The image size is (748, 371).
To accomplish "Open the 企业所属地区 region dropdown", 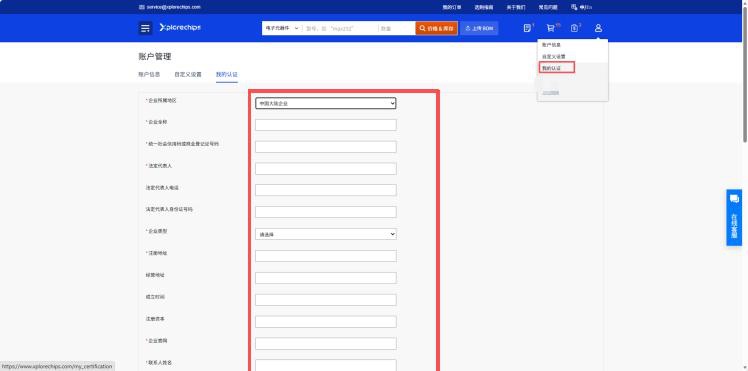I will [x=326, y=103].
